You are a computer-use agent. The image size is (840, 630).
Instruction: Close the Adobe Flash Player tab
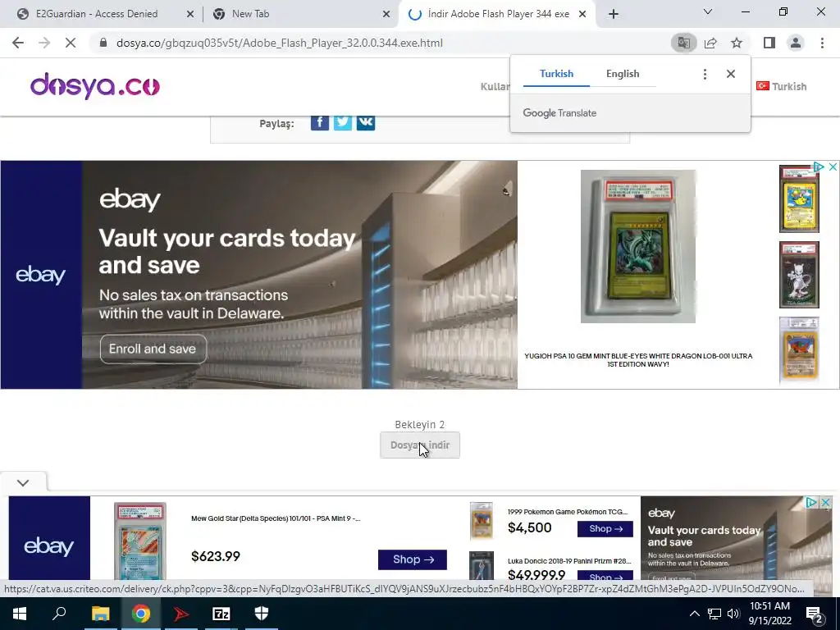(583, 15)
